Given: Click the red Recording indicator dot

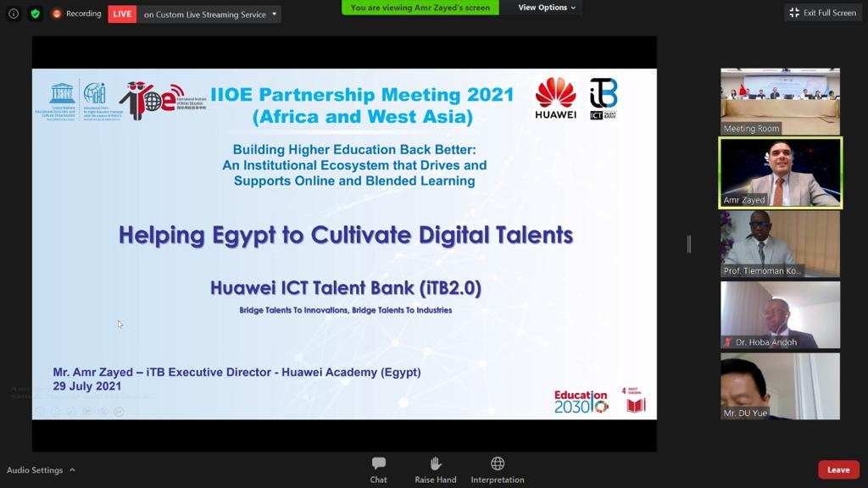Looking at the screenshot, I should pyautogui.click(x=57, y=14).
